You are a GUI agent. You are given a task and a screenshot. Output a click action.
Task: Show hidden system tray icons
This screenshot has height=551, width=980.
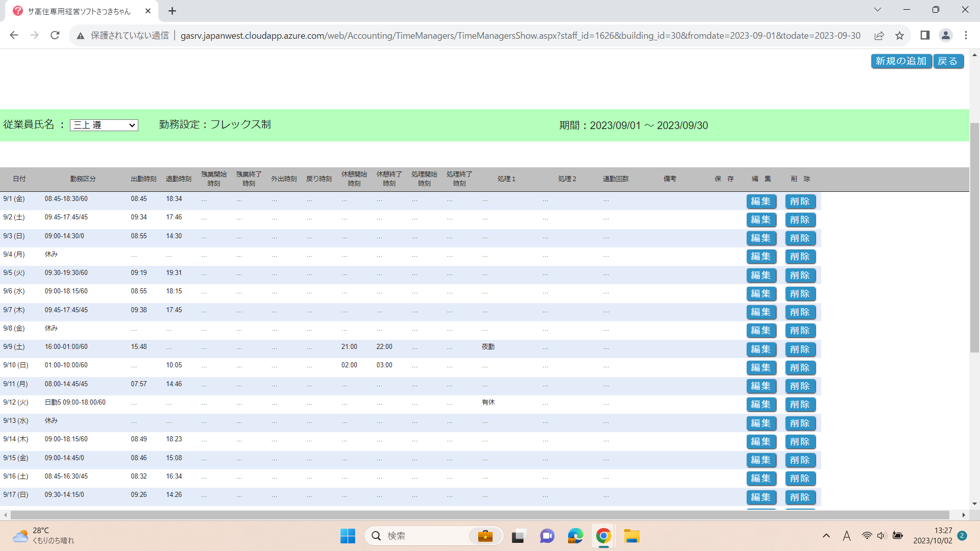[x=826, y=536]
